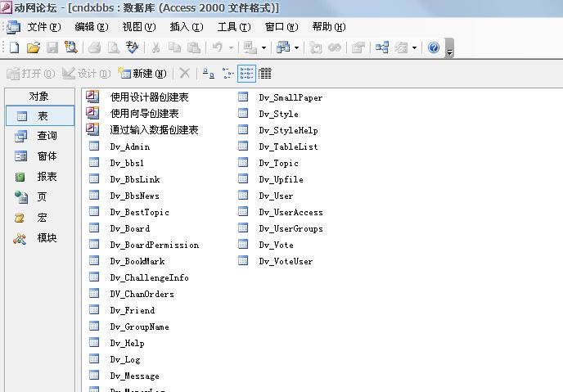The height and width of the screenshot is (392, 563).
Task: Open the 帮助(H) menu
Action: click(x=329, y=27)
